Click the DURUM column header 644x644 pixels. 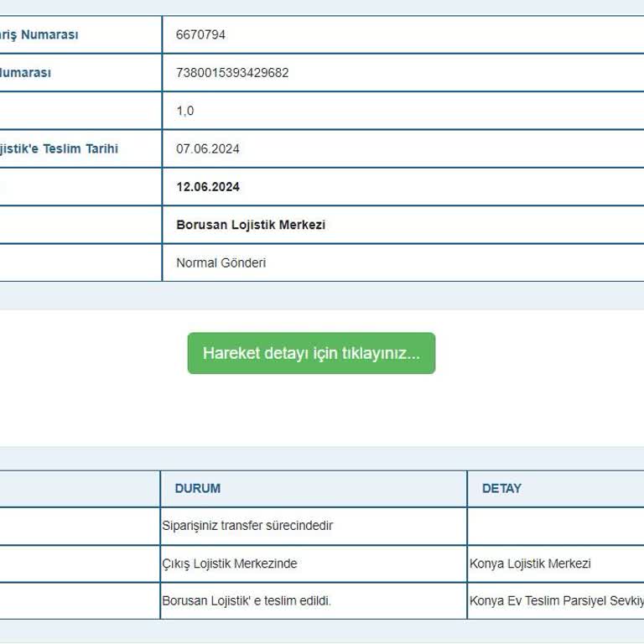198,488
